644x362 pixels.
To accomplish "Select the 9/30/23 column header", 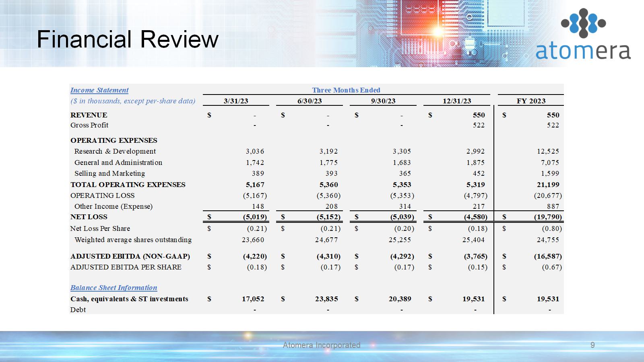I will tap(383, 101).
